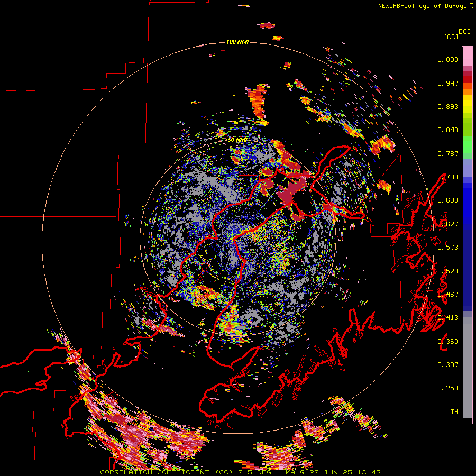The height and width of the screenshot is (476, 476).
Task: Click the TH threshold label on the scale
Action: tap(454, 411)
